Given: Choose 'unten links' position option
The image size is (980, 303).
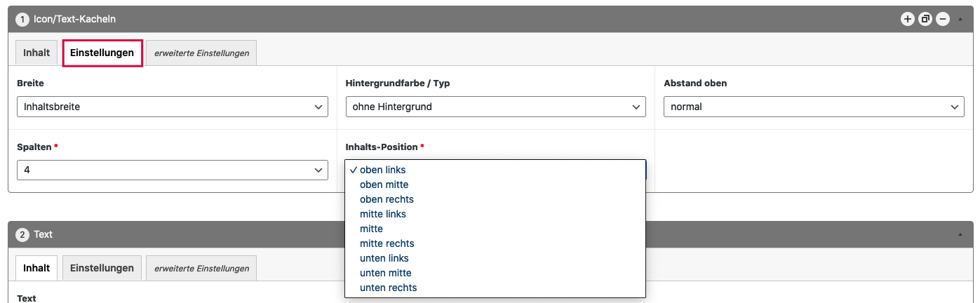Looking at the screenshot, I should (x=384, y=258).
